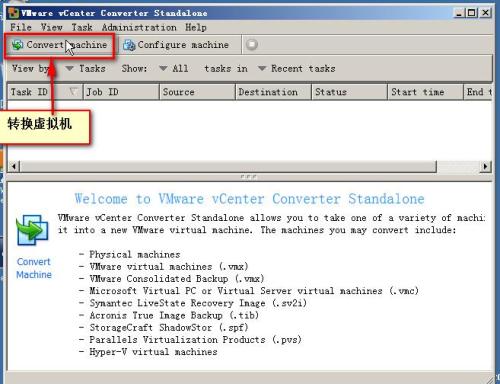Click the right scroll arrow of task list
The width and height of the screenshot is (500, 384).
point(485,166)
